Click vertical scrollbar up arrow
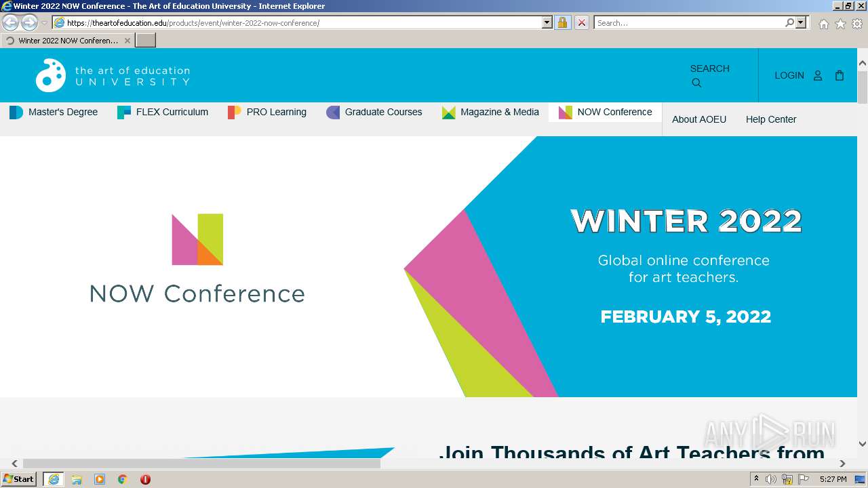 (863, 64)
